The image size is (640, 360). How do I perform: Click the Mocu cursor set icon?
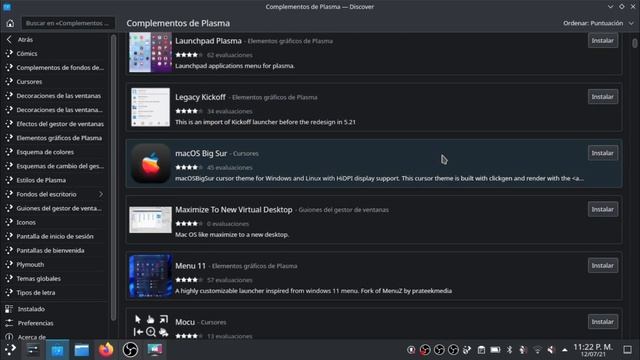pyautogui.click(x=151, y=326)
